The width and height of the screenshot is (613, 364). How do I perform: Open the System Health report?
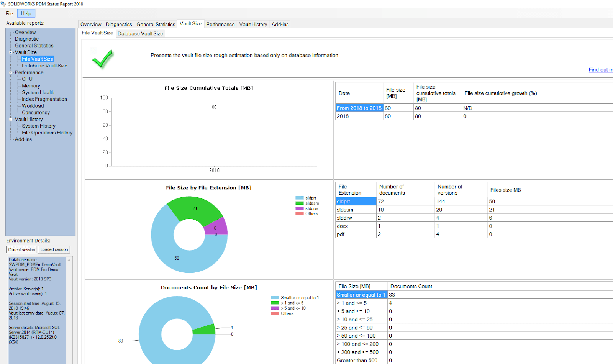tap(38, 92)
